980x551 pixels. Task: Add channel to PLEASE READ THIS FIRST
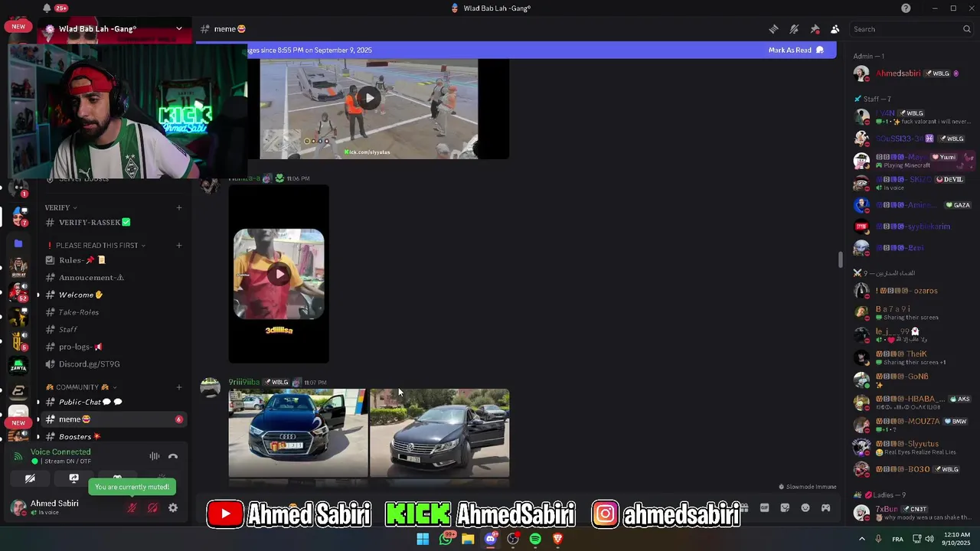tap(179, 245)
